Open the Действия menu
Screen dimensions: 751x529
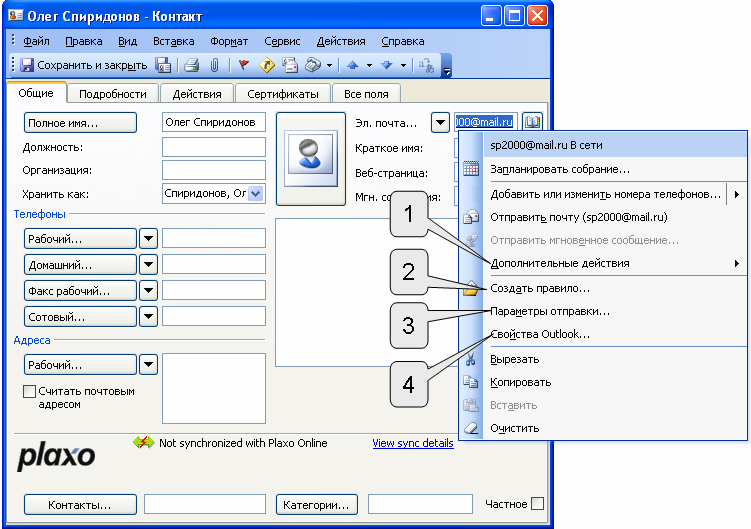[x=341, y=41]
